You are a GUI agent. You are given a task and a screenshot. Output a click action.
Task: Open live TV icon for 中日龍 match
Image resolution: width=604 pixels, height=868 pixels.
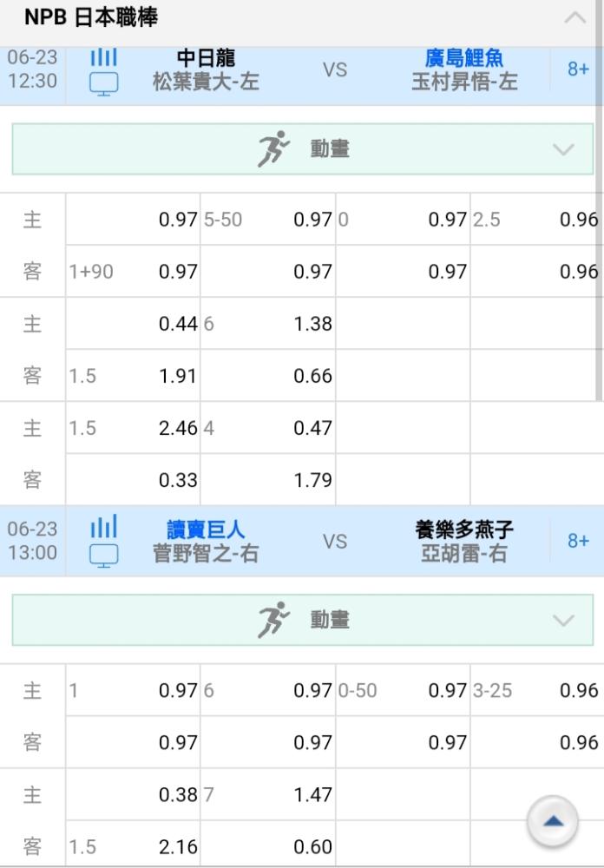103,84
